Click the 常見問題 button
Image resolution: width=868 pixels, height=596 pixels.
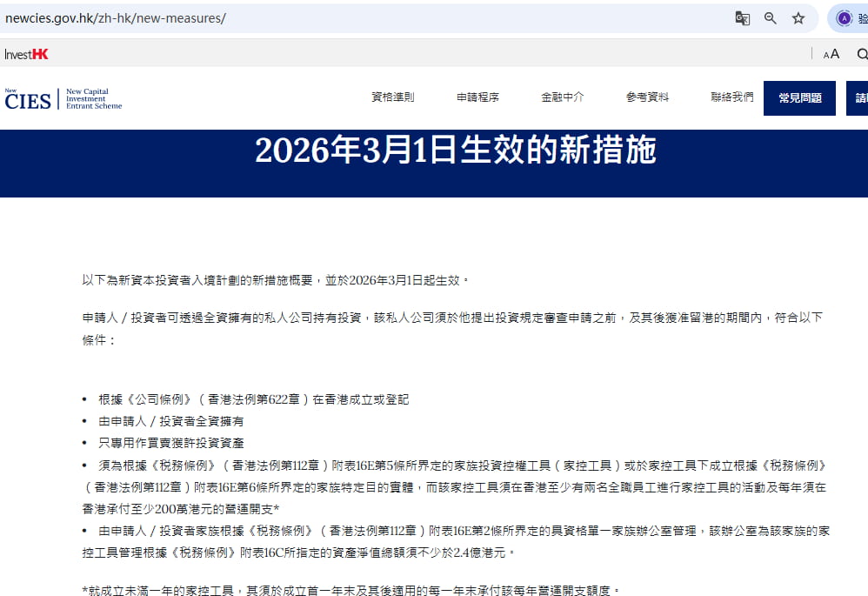point(799,98)
